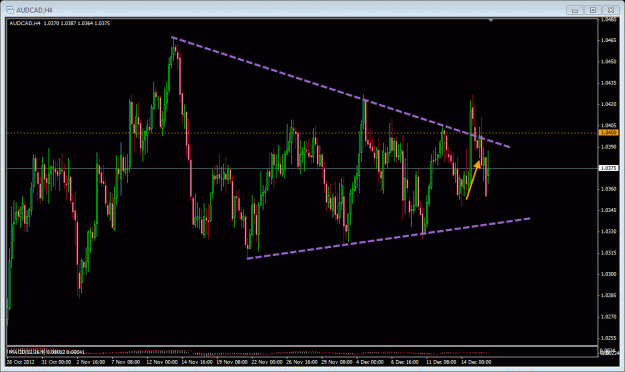Click the AUDCAD,H4 chart window icon
The image size is (625, 372).
coord(10,10)
